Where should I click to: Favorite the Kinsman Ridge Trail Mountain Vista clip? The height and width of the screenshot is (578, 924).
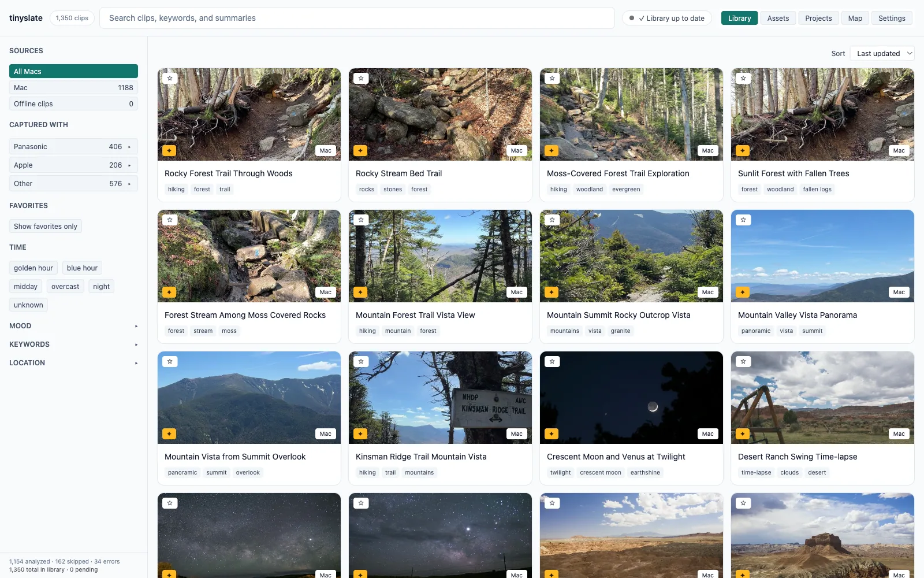tap(361, 361)
